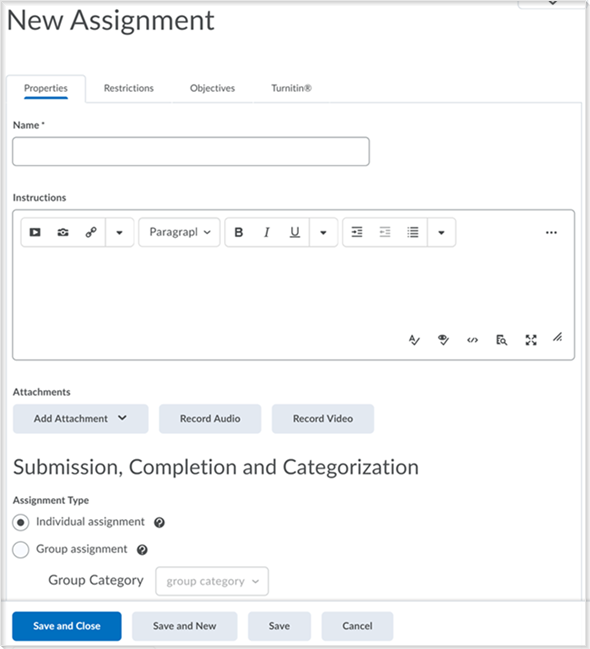Viewport: 590px width, 649px height.
Task: Click the Insert Quicklink chain icon
Action: point(91,232)
